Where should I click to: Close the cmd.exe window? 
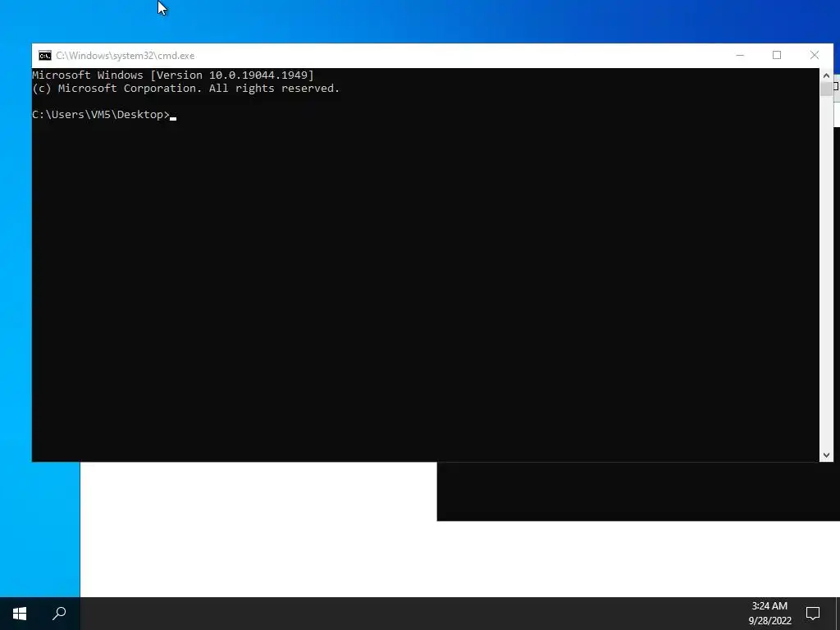pos(815,55)
